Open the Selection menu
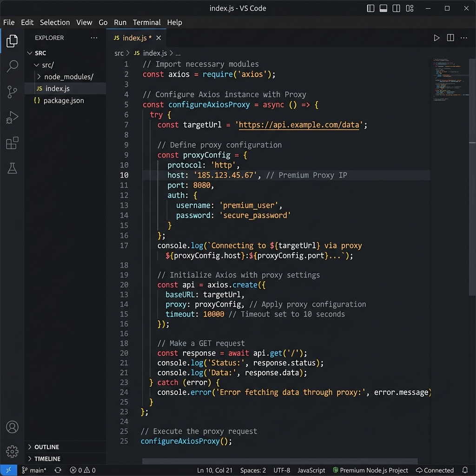476x476 pixels. point(55,22)
